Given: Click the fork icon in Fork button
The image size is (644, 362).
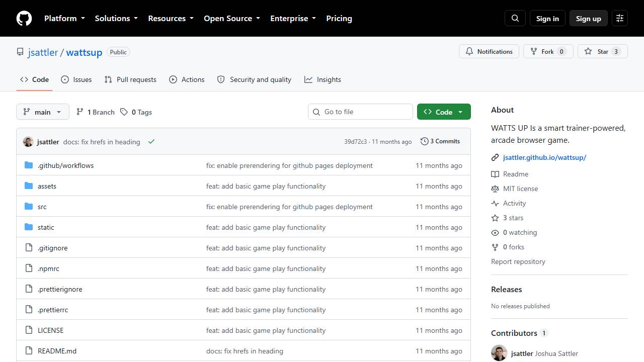Looking at the screenshot, I should tap(534, 51).
